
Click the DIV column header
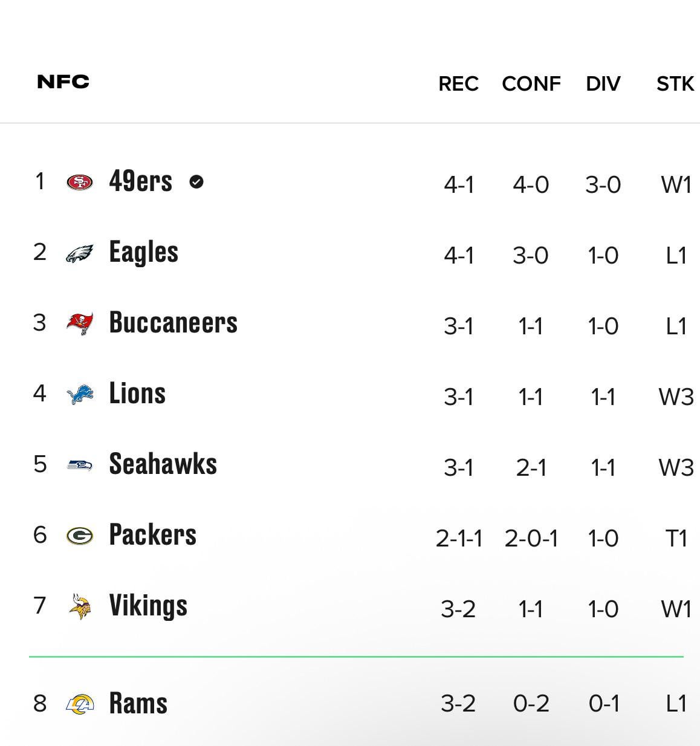[603, 84]
